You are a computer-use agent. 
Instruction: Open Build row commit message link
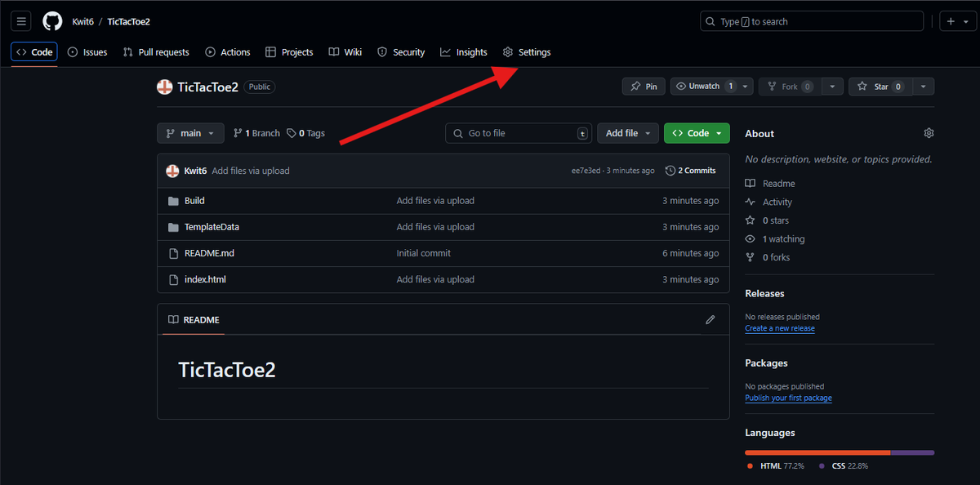pos(435,201)
